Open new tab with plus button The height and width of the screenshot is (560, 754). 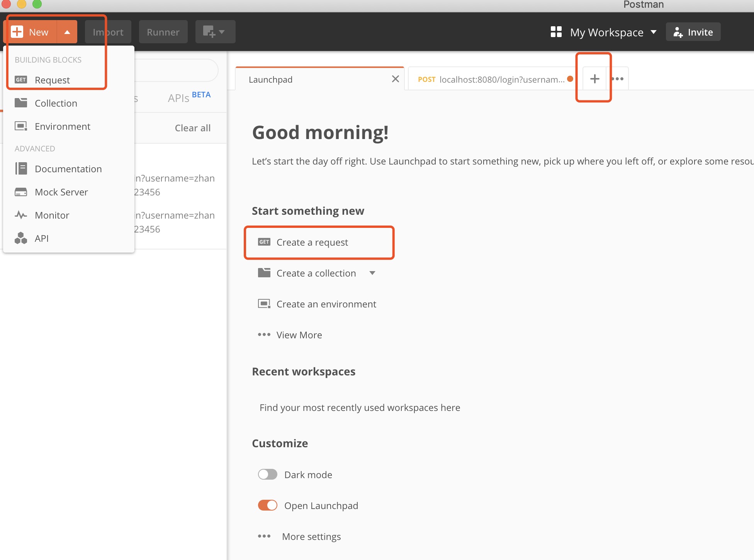[594, 78]
